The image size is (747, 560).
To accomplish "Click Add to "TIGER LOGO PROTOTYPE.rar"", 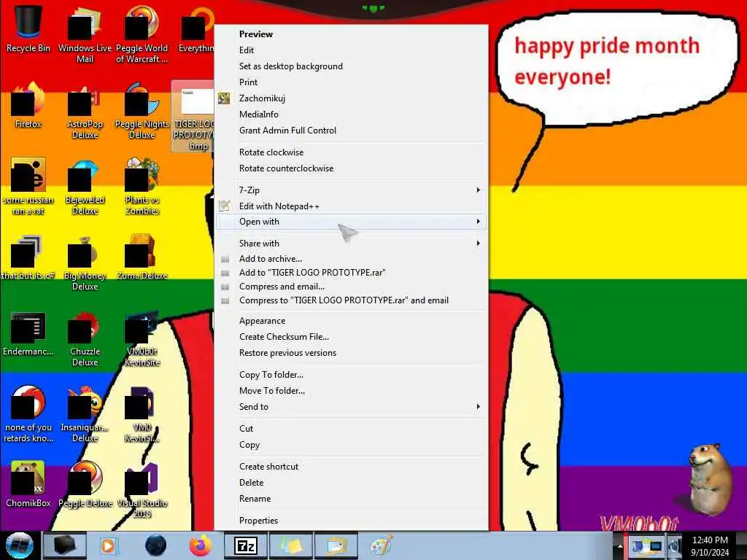I will (351, 273).
